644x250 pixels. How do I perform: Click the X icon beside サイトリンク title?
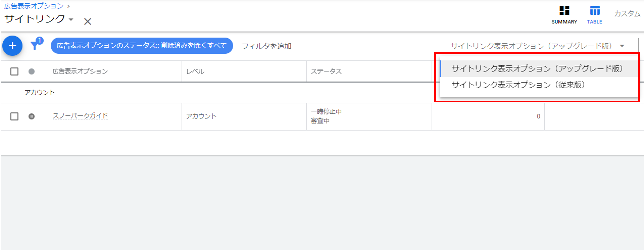coord(87,21)
